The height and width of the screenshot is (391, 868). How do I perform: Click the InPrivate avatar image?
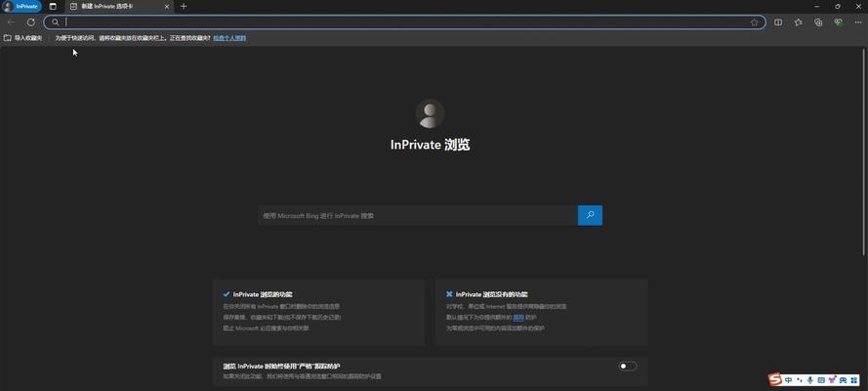click(x=431, y=113)
